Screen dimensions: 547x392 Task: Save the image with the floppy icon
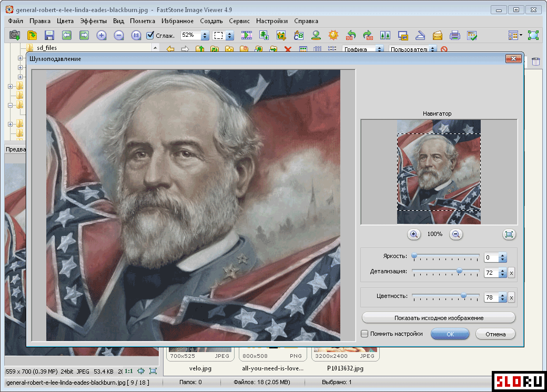(x=49, y=35)
